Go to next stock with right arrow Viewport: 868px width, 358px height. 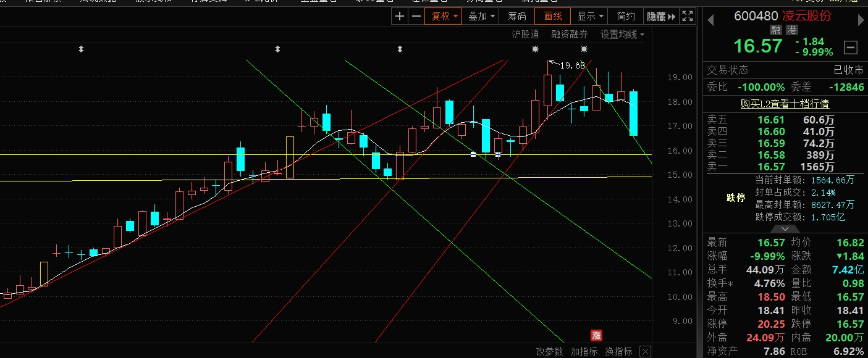coord(861,20)
